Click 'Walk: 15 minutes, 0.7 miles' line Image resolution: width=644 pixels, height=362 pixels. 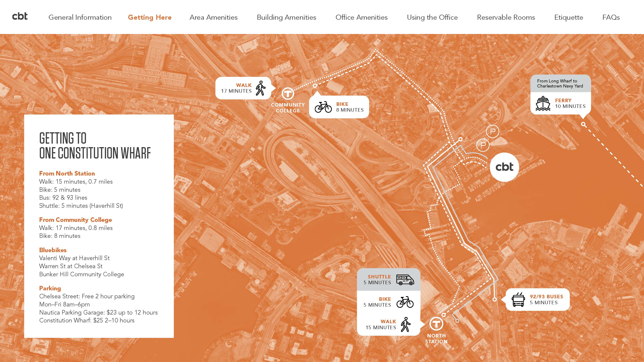pyautogui.click(x=76, y=182)
